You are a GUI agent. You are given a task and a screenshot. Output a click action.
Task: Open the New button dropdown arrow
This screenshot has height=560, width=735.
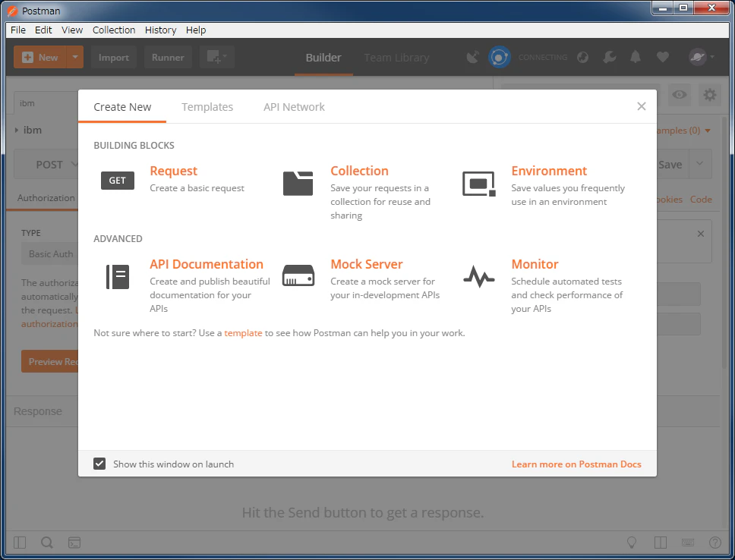click(75, 57)
